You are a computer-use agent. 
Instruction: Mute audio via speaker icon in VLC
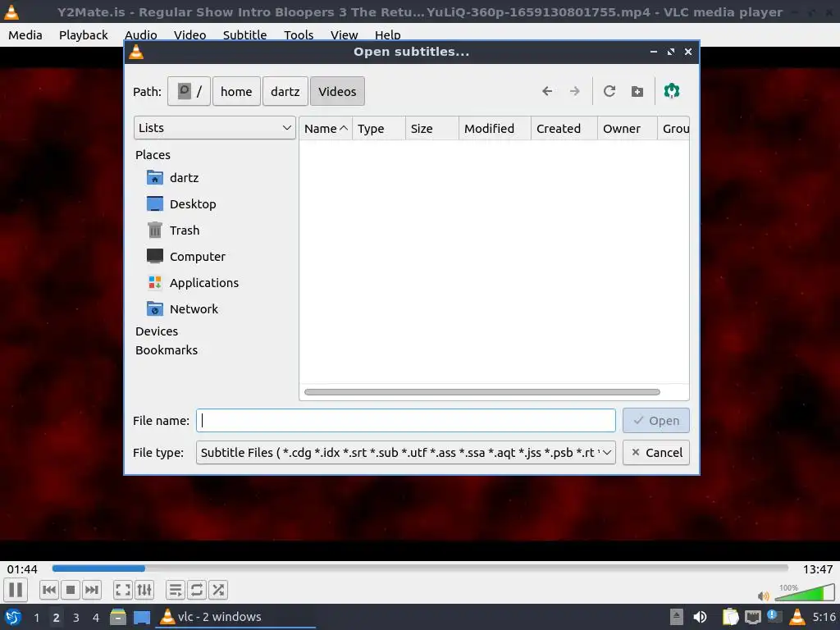pyautogui.click(x=763, y=596)
